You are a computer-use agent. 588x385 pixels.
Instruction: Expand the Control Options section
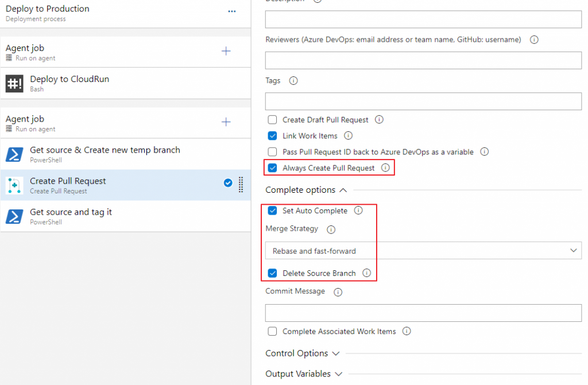tap(302, 353)
